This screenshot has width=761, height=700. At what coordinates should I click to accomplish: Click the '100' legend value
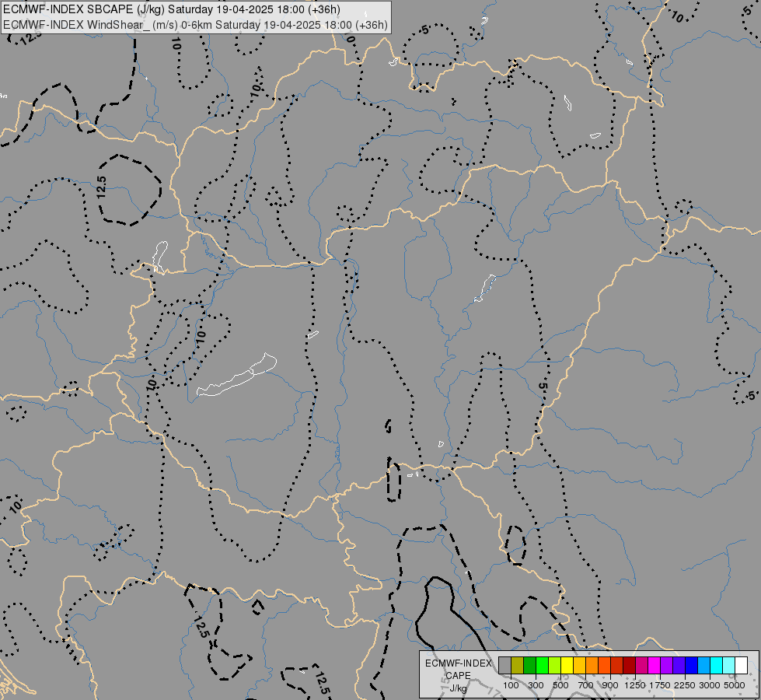511,685
